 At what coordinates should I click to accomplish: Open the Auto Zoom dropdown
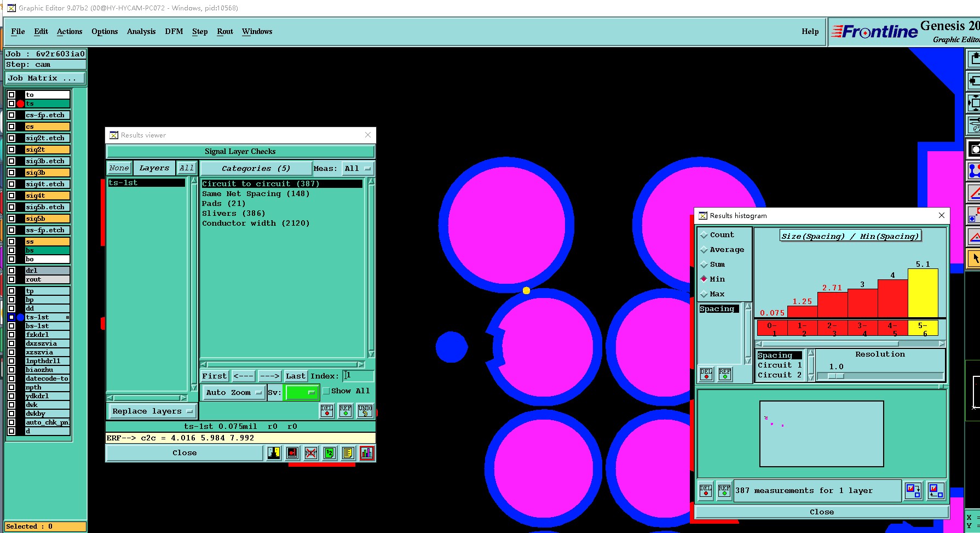[234, 392]
